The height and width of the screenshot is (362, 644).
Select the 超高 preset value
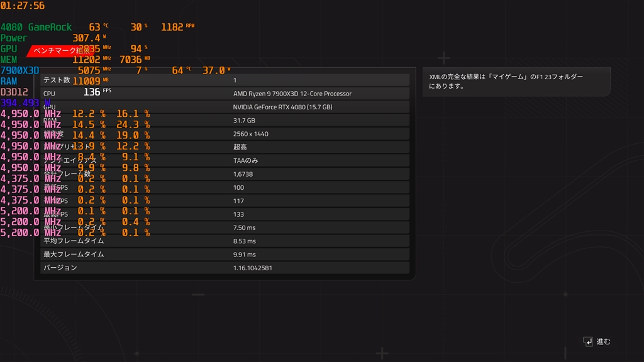(x=240, y=147)
